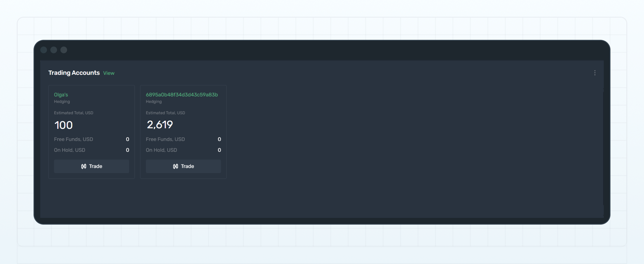The image size is (644, 264).
Task: Open the Olga's account name link
Action: coord(61,95)
